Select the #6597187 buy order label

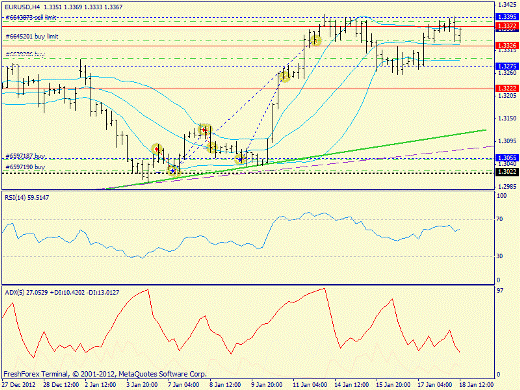point(25,156)
